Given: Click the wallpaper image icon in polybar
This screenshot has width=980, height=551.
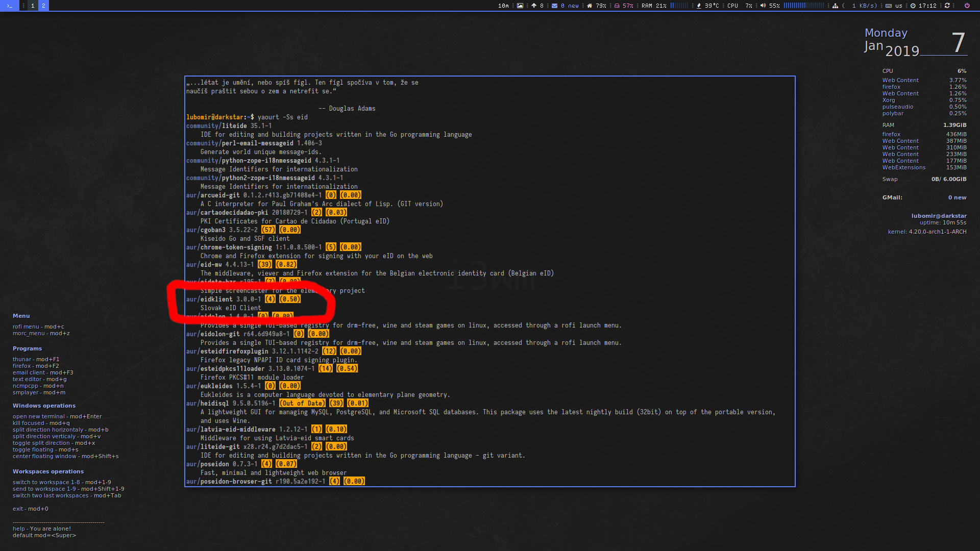Looking at the screenshot, I should 520,6.
